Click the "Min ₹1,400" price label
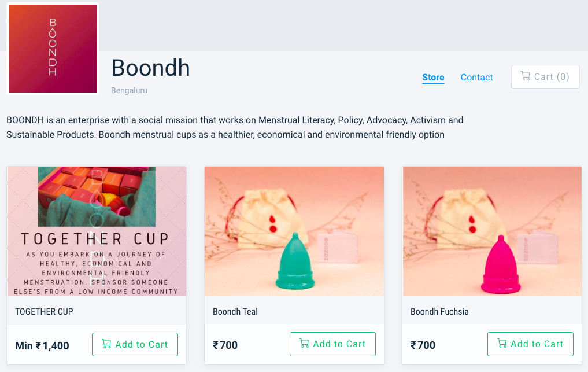The width and height of the screenshot is (588, 372). [x=42, y=346]
